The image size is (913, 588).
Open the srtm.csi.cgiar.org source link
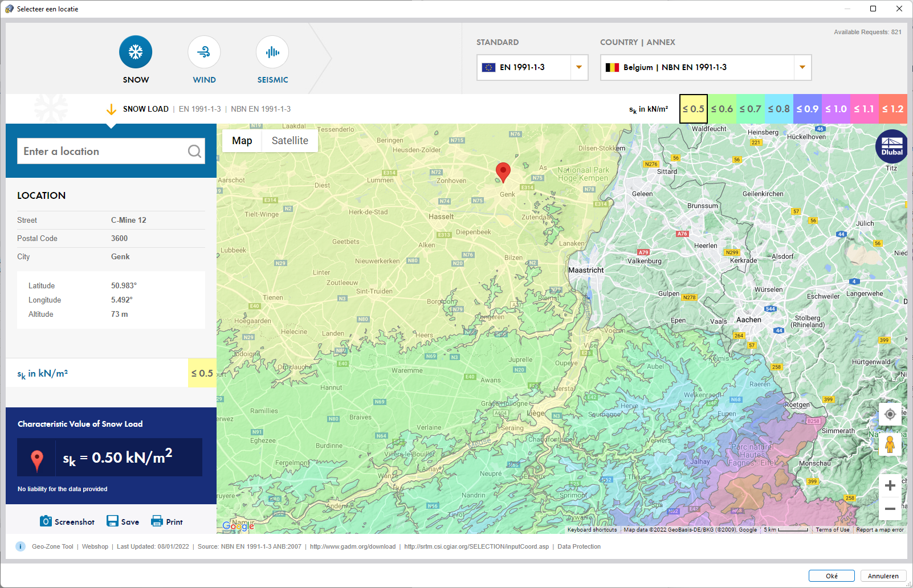pyautogui.click(x=476, y=546)
